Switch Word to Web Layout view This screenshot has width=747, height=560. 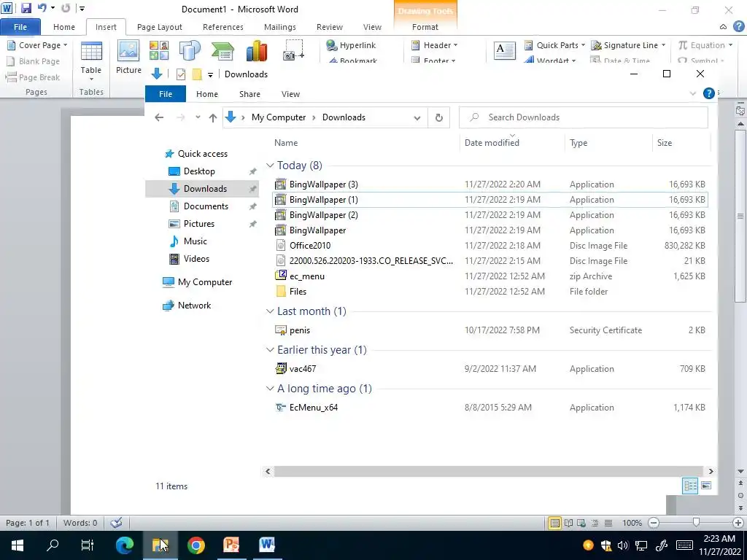(x=581, y=523)
